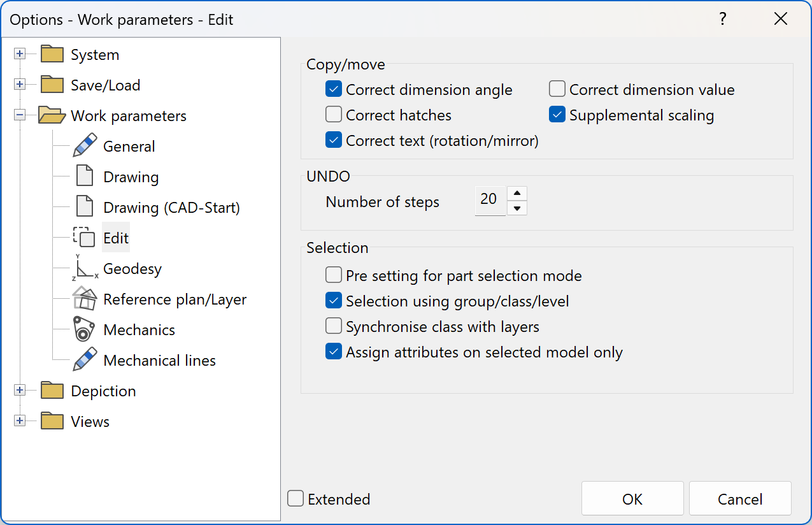
Task: Expand the Depiction folder
Action: coord(20,391)
